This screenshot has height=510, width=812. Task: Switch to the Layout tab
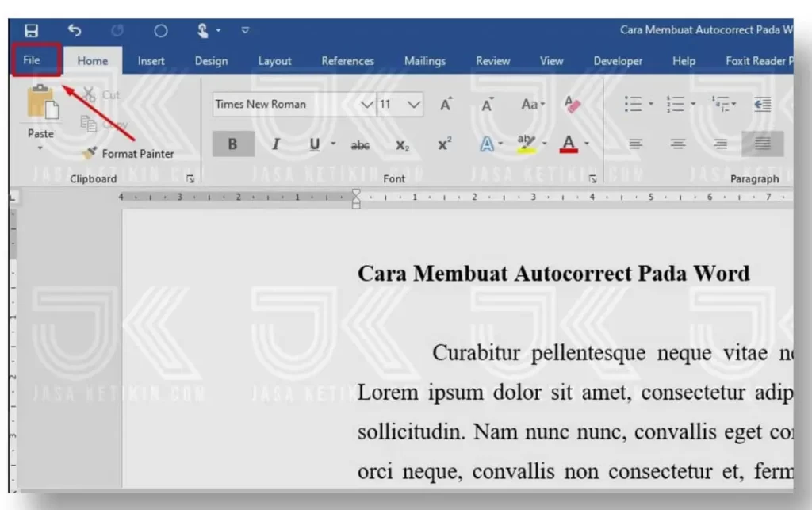(x=274, y=61)
